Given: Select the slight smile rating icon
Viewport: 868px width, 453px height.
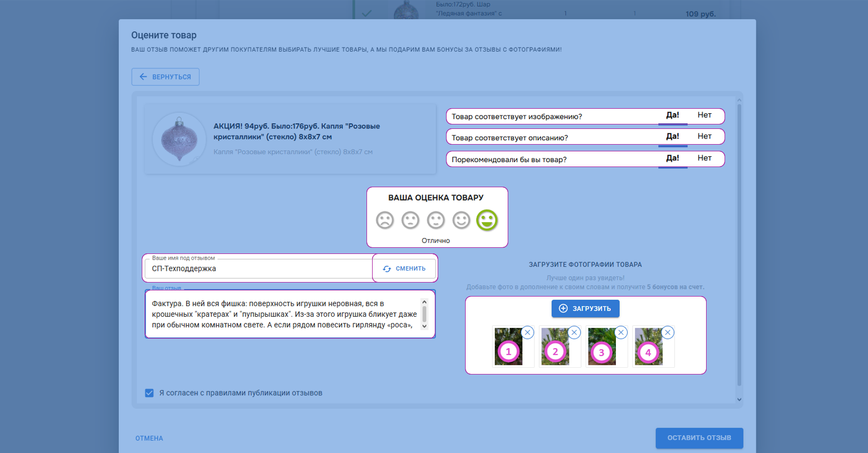Looking at the screenshot, I should click(x=461, y=220).
